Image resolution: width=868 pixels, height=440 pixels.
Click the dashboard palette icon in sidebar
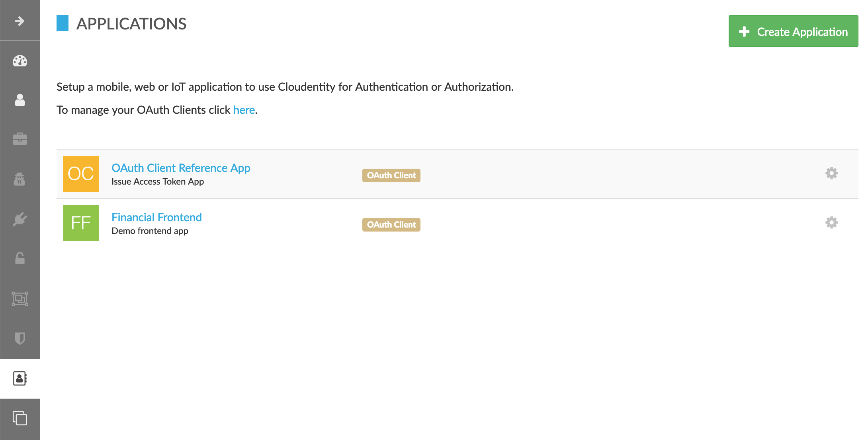coord(21,60)
